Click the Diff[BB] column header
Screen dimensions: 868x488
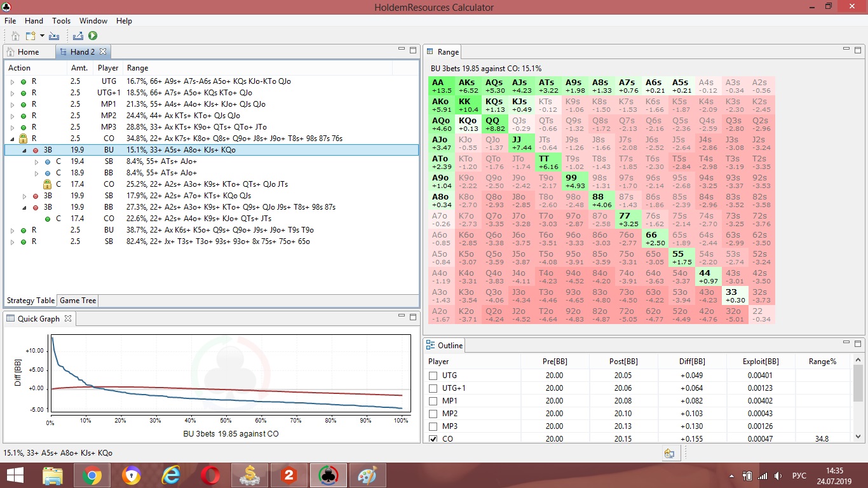point(692,362)
